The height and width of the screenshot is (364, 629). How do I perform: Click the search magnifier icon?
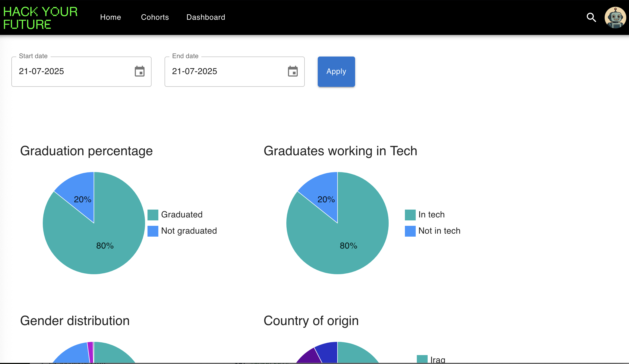pyautogui.click(x=591, y=18)
